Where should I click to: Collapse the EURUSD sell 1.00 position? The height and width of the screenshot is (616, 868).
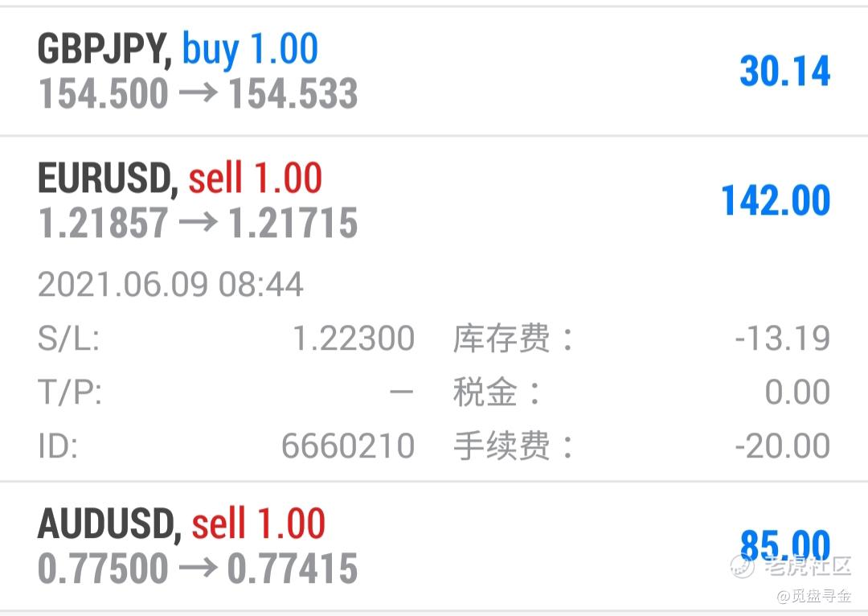tap(434, 309)
